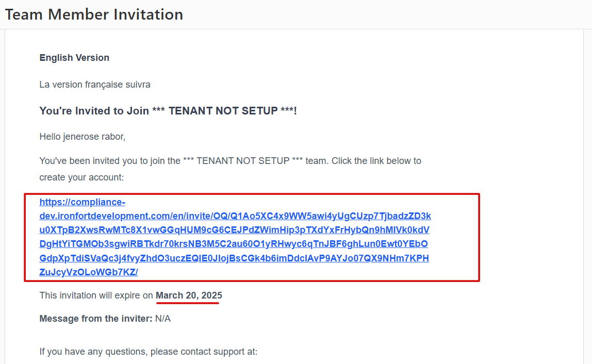
Task: Click the "https://compliance-" first line of the URL
Action: [82, 202]
